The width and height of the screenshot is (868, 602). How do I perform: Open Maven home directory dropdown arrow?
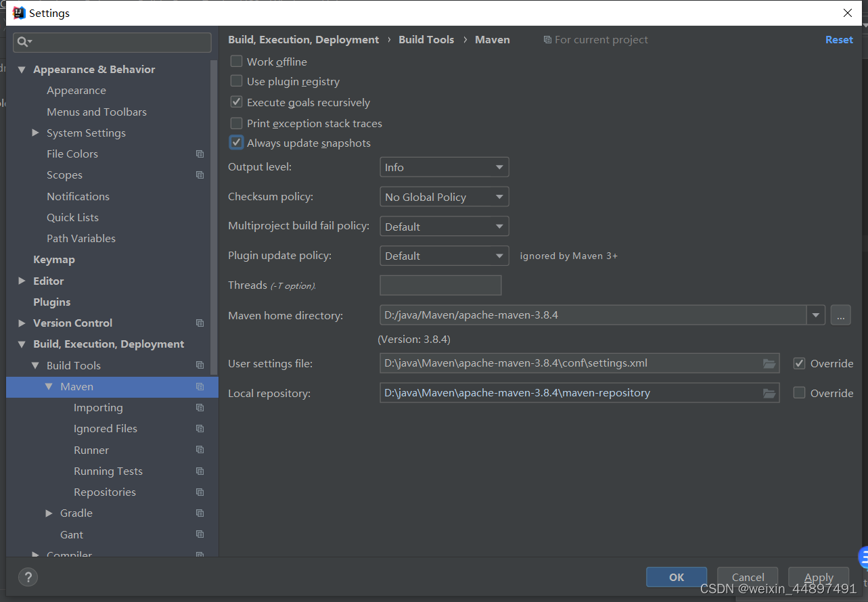pos(816,315)
